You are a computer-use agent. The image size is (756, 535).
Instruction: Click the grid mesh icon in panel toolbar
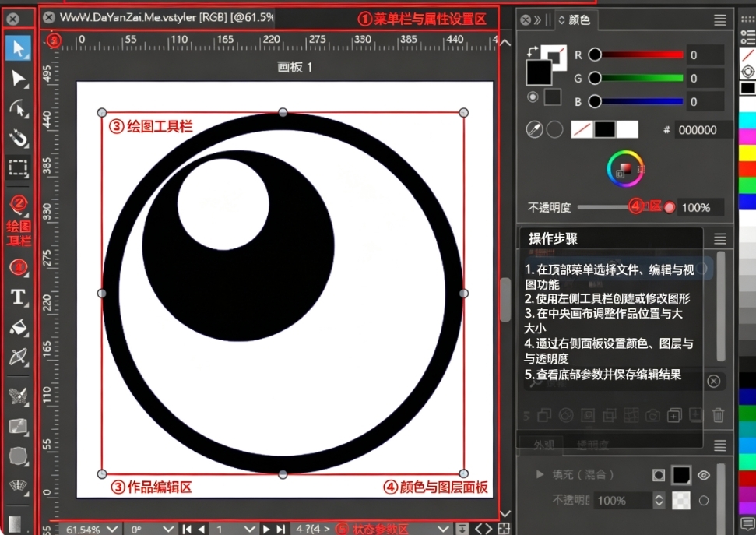pyautogui.click(x=631, y=415)
